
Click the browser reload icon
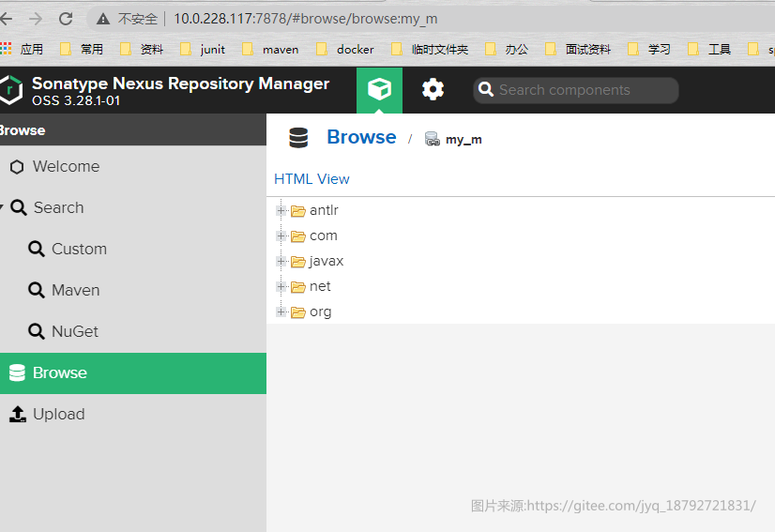(x=66, y=19)
